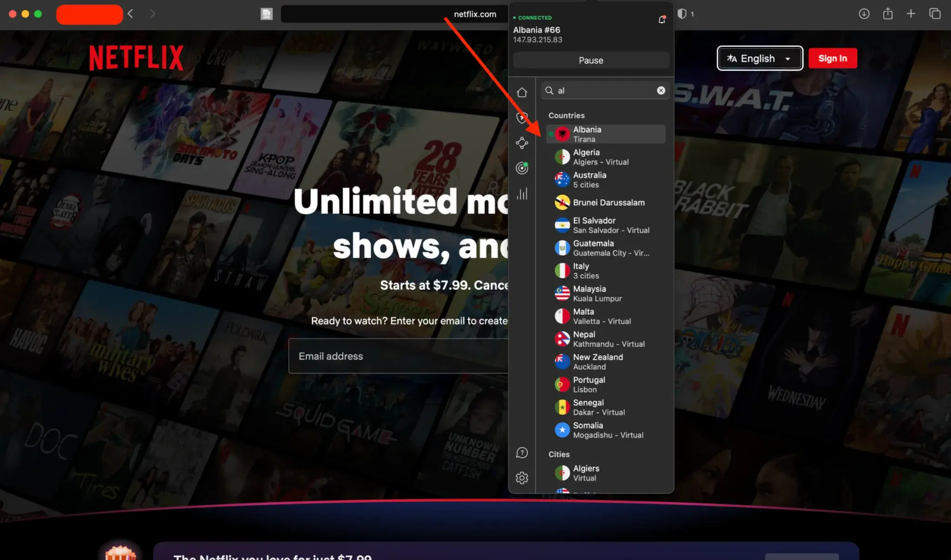This screenshot has width=951, height=560.
Task: Clear the VPN country search text
Action: tap(661, 90)
